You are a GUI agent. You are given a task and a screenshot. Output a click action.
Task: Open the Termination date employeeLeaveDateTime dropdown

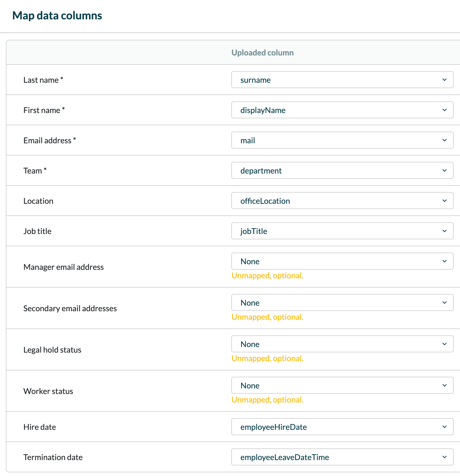[342, 457]
